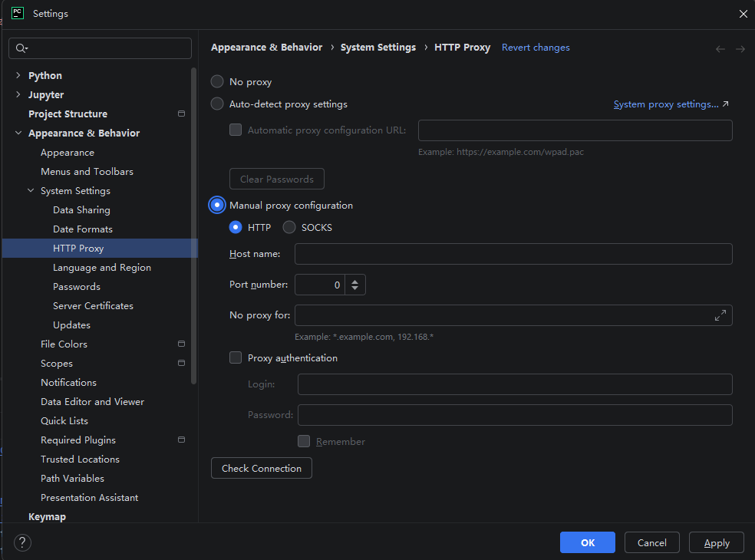This screenshot has width=755, height=560.
Task: Click the settings tree vertical scrollbar
Action: click(x=194, y=226)
